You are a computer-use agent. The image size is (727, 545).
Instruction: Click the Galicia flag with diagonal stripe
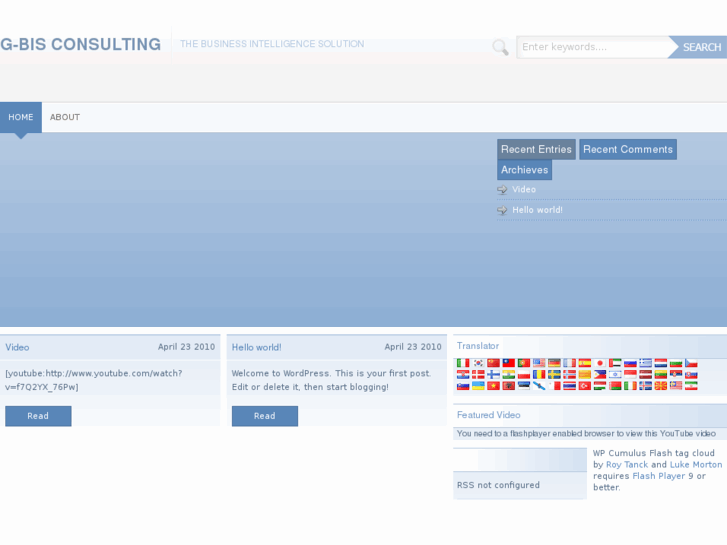[x=539, y=385]
